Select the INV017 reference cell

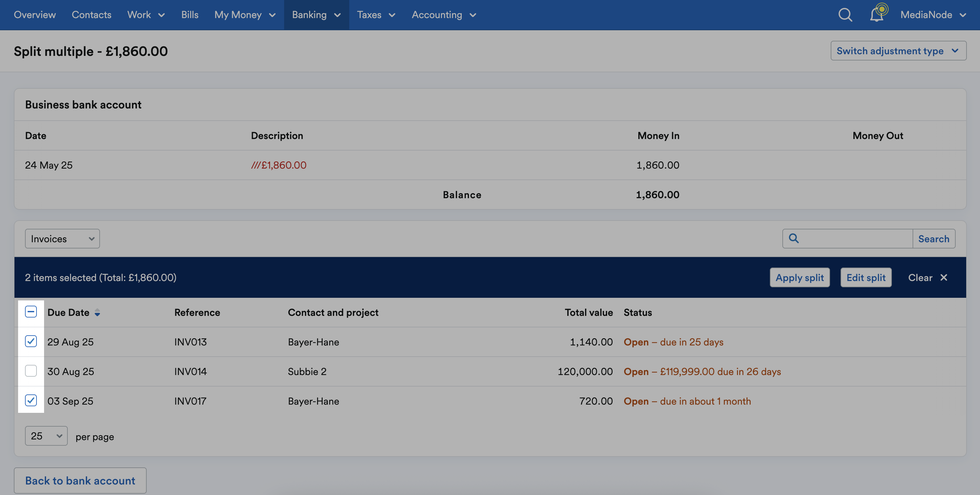tap(190, 401)
